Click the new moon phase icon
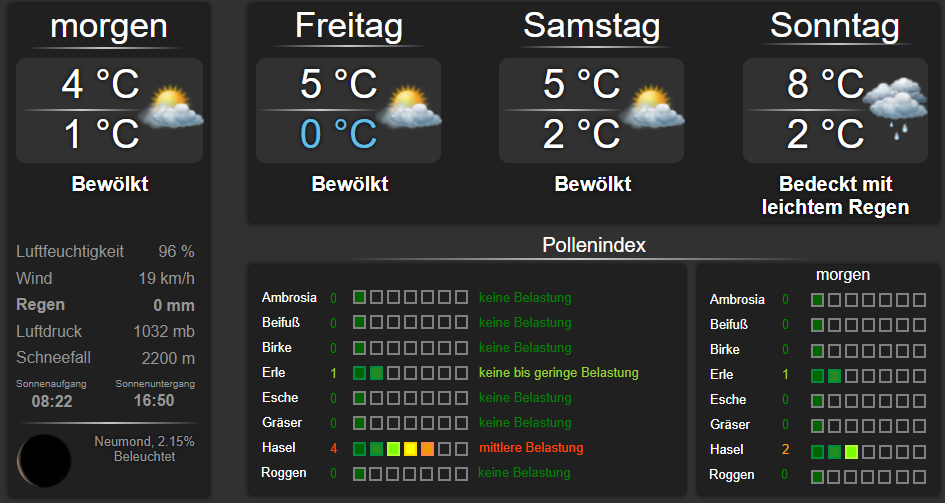The image size is (945, 503). coord(44,460)
